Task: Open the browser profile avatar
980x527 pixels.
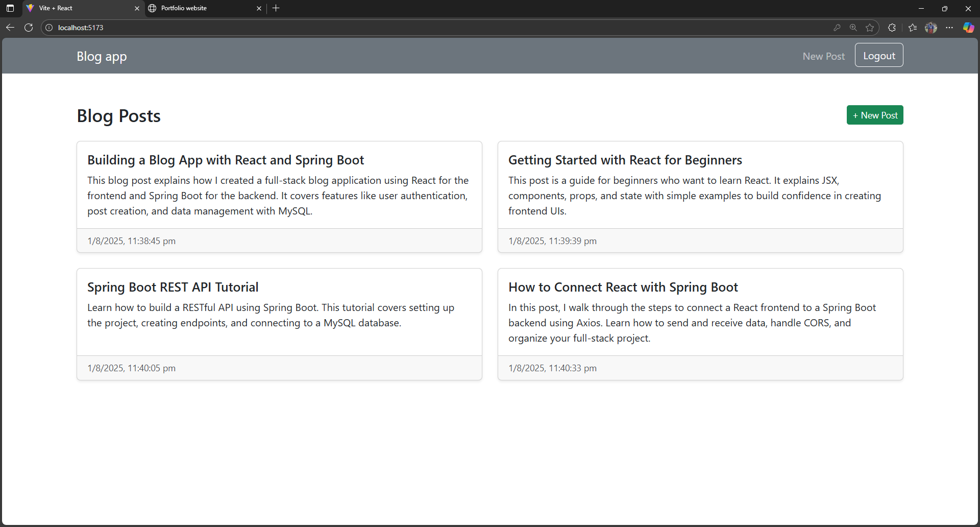Action: pos(932,28)
